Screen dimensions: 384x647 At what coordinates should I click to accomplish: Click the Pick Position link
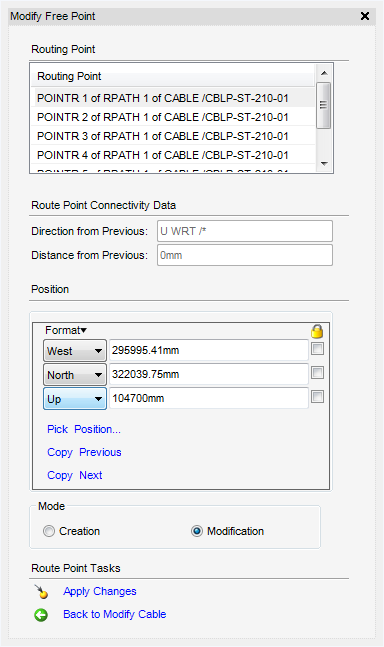click(x=84, y=429)
